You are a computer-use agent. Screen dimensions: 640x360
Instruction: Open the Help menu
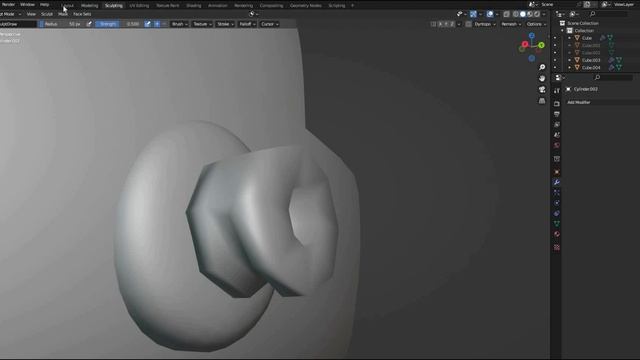click(44, 4)
